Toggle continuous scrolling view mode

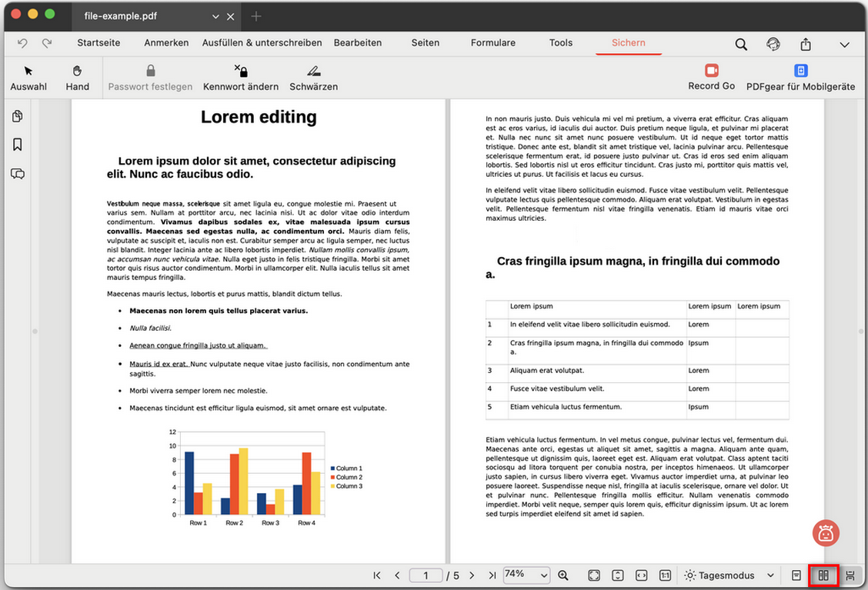(850, 575)
